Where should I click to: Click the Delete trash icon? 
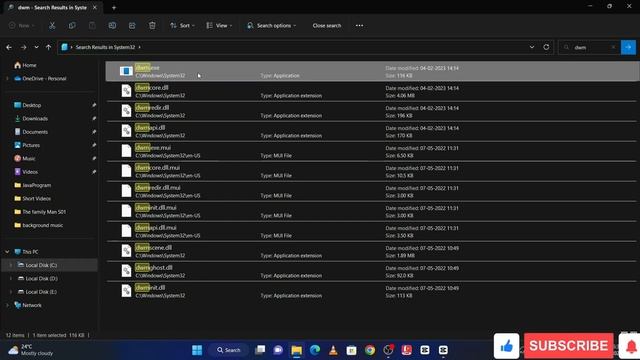pyautogui.click(x=152, y=25)
